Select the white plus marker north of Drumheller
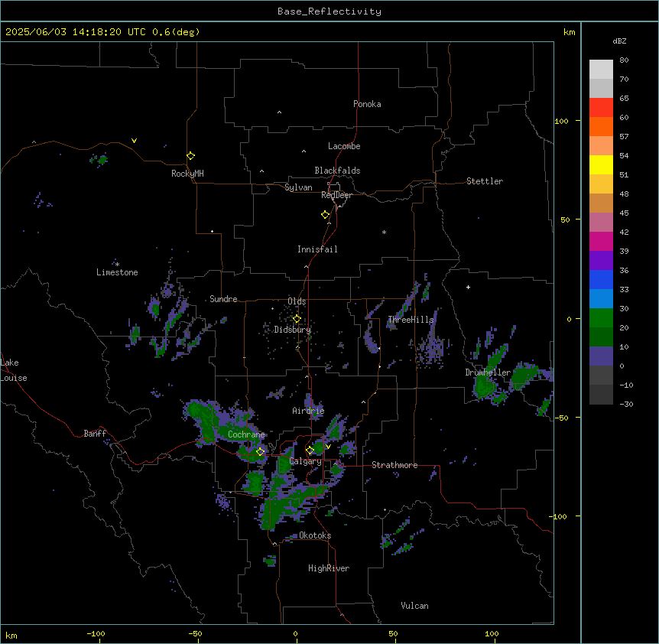Screen dimensions: 659x644 tap(468, 287)
